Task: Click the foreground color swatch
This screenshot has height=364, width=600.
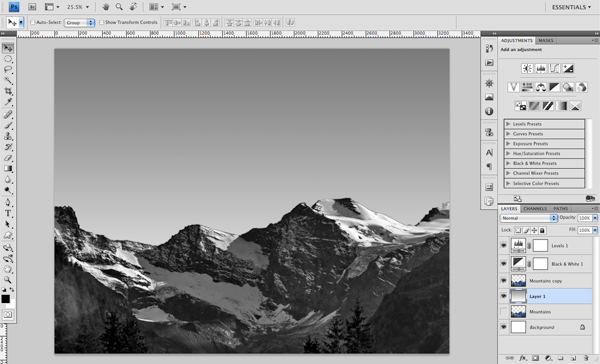Action: tap(5, 299)
